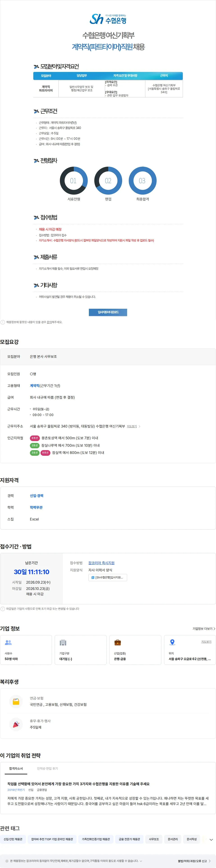Click the 서울 송파구 오금로 62 address
The height and width of the screenshot is (868, 216).
pos(190,659)
